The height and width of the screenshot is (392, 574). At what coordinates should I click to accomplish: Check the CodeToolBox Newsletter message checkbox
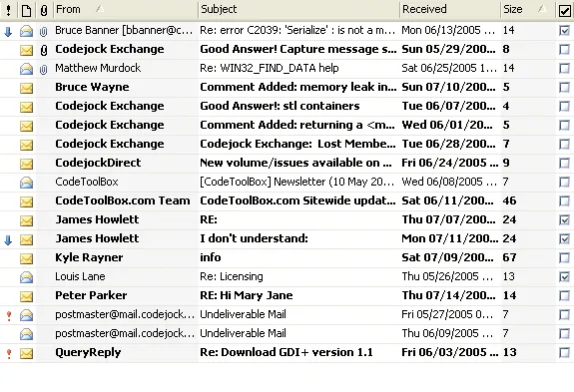tap(564, 183)
